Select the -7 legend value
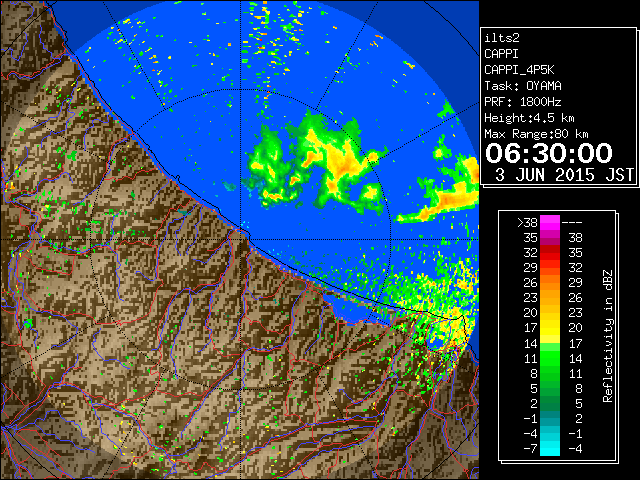Viewport: 640px width, 480px height. point(530,449)
